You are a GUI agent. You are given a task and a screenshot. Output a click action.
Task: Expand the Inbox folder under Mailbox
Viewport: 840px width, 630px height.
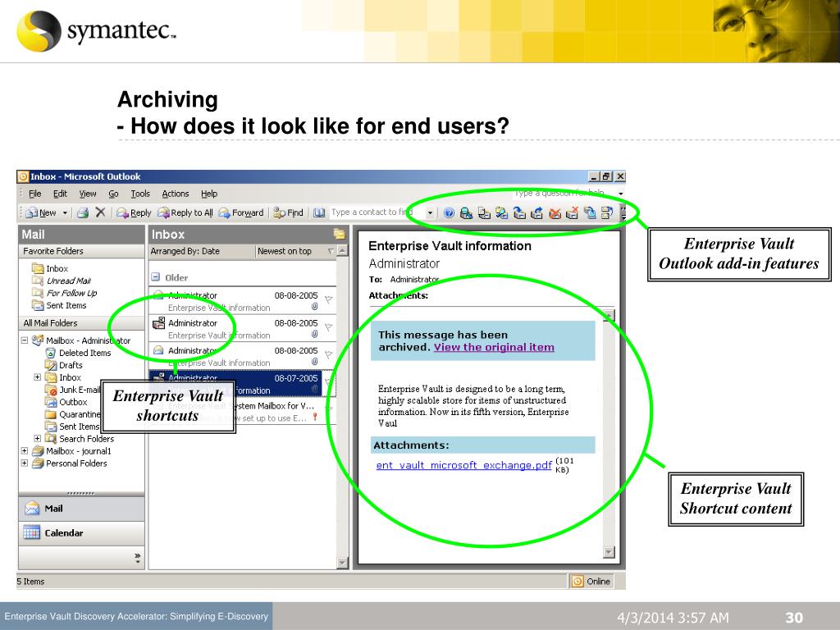pos(37,377)
